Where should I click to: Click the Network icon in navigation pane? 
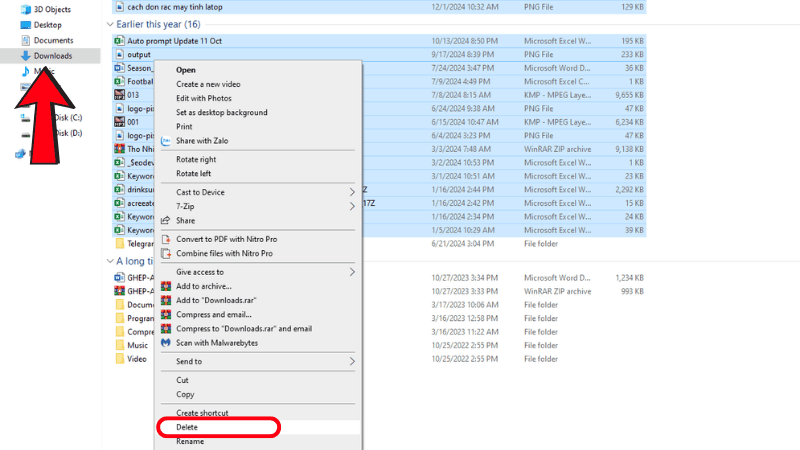(x=20, y=153)
